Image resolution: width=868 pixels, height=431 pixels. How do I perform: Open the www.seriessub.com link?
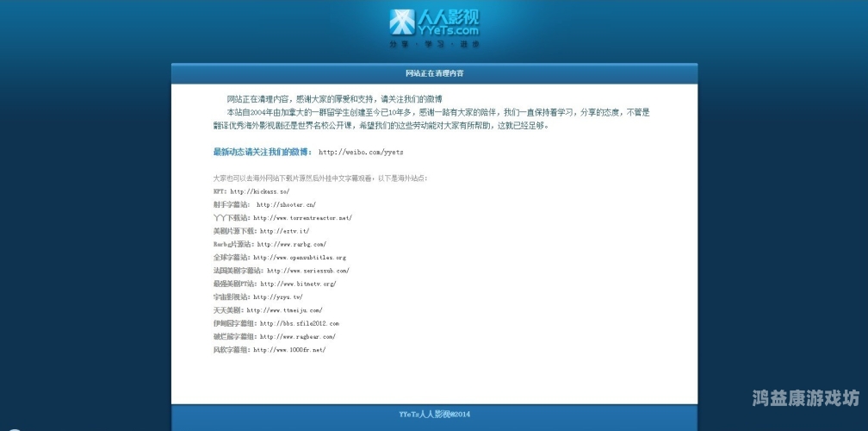[307, 271]
